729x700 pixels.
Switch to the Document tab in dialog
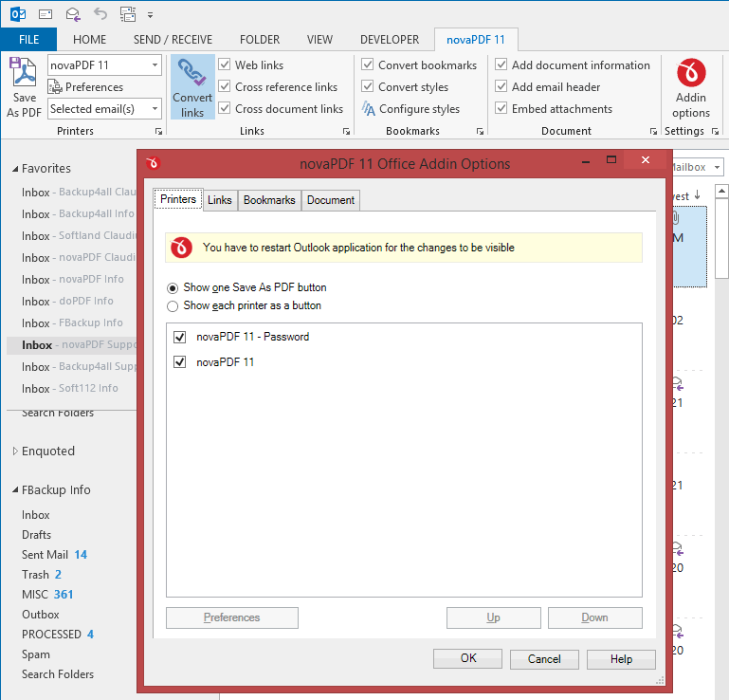(x=331, y=200)
